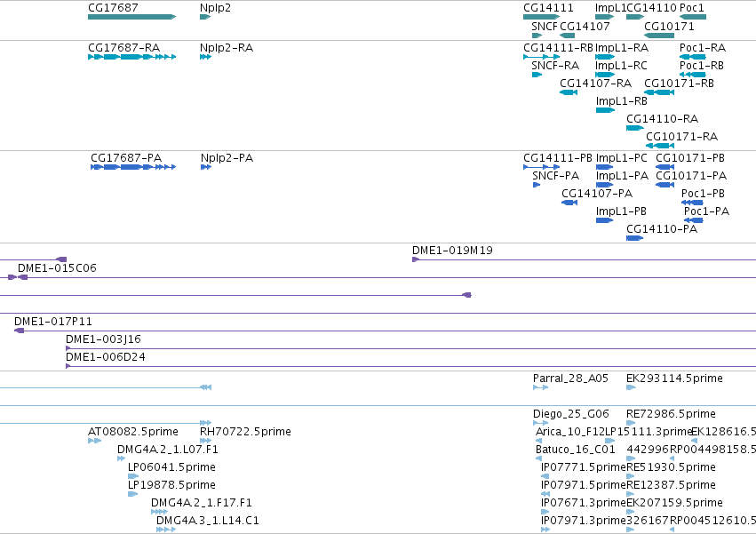Select protein label "CG14107-PA"
This screenshot has width=756, height=534.
click(597, 194)
